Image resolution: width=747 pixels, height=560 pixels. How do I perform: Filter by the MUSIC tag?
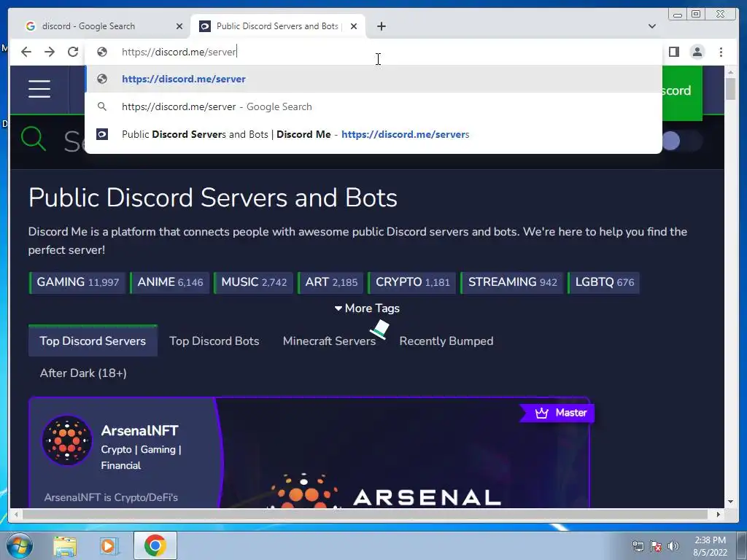[253, 282]
